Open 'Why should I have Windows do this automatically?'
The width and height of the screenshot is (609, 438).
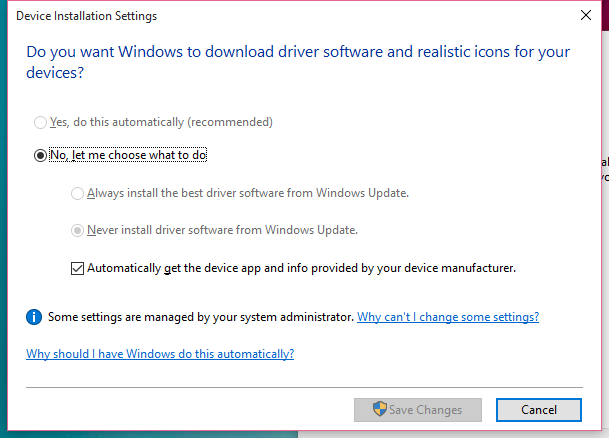tap(160, 354)
